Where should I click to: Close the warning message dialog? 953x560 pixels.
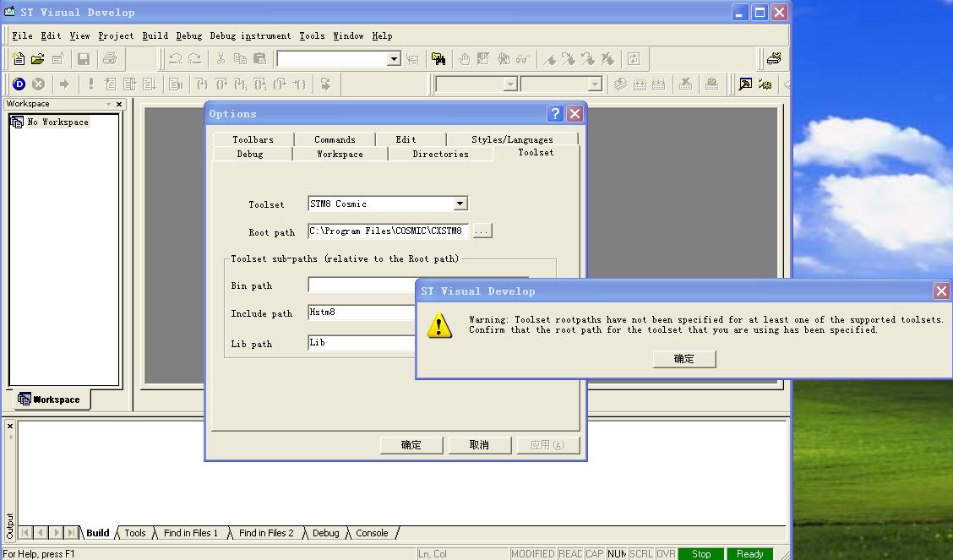pos(941,291)
